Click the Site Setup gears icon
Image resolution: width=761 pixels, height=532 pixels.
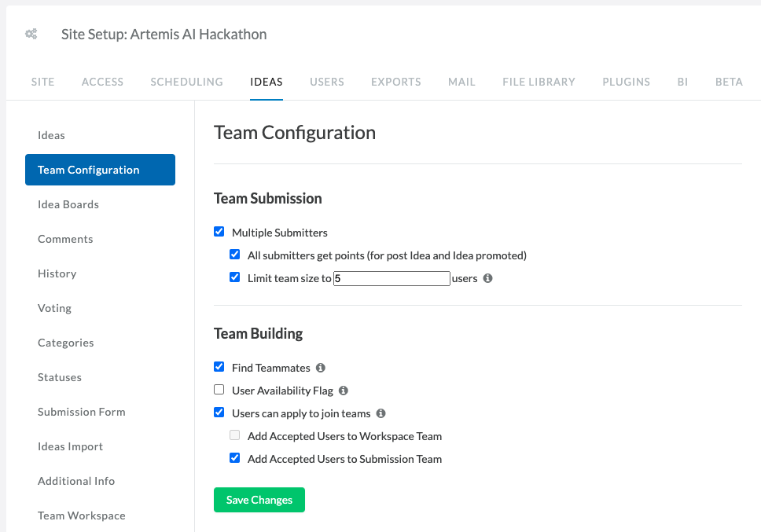click(31, 34)
